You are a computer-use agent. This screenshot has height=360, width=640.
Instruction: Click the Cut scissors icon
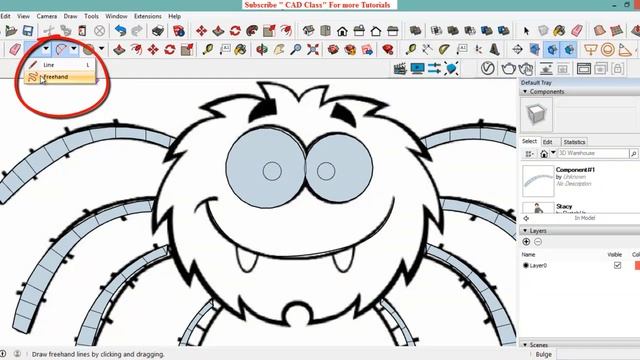pyautogui.click(x=49, y=31)
